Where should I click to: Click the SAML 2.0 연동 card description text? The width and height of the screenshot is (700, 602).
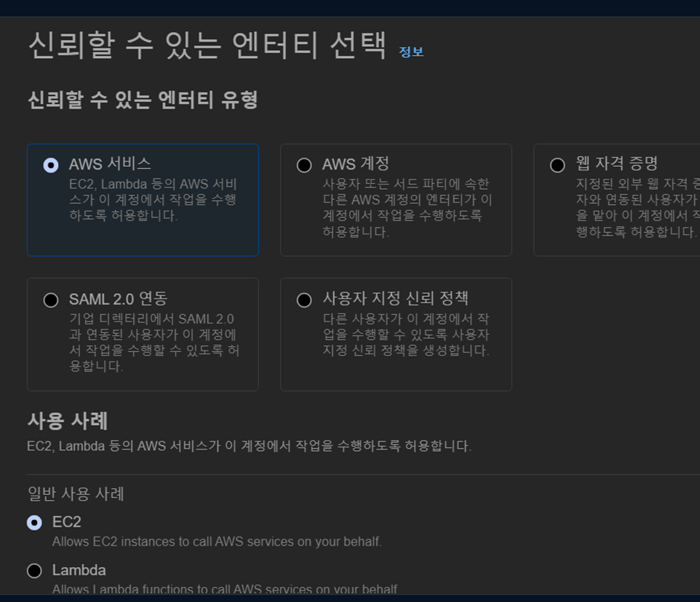click(154, 343)
